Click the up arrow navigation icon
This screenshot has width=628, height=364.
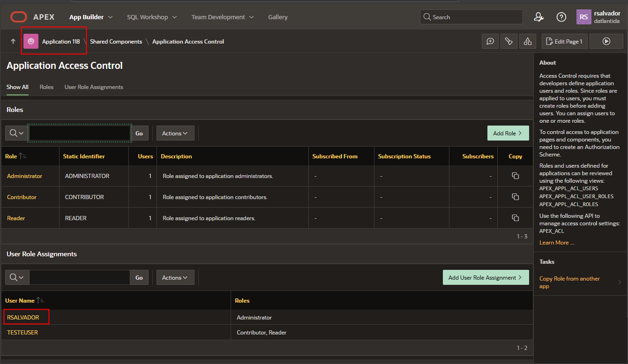click(13, 42)
